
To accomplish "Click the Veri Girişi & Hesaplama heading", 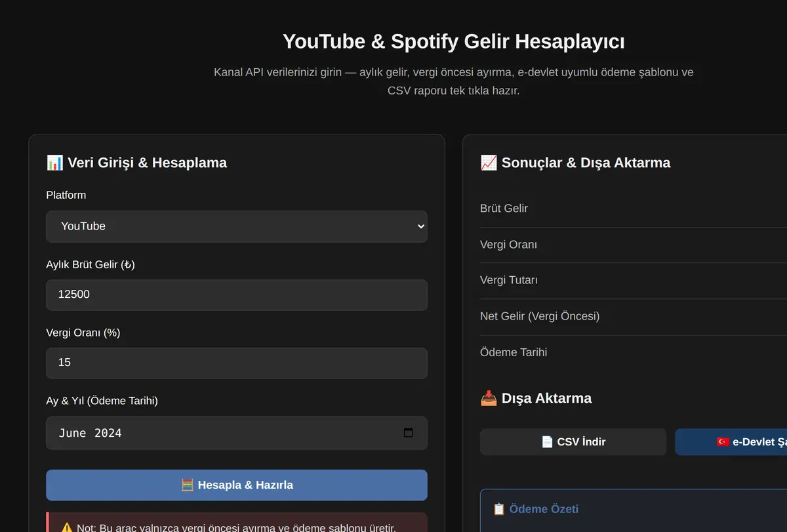I will point(136,163).
